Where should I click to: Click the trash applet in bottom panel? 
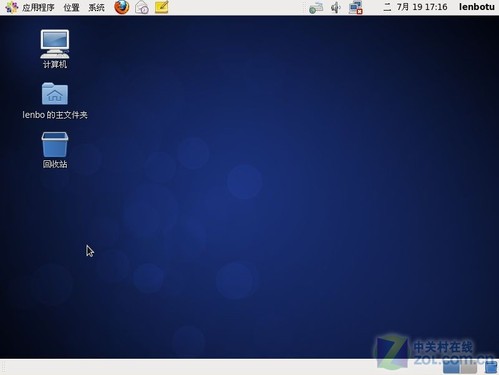tap(491, 367)
